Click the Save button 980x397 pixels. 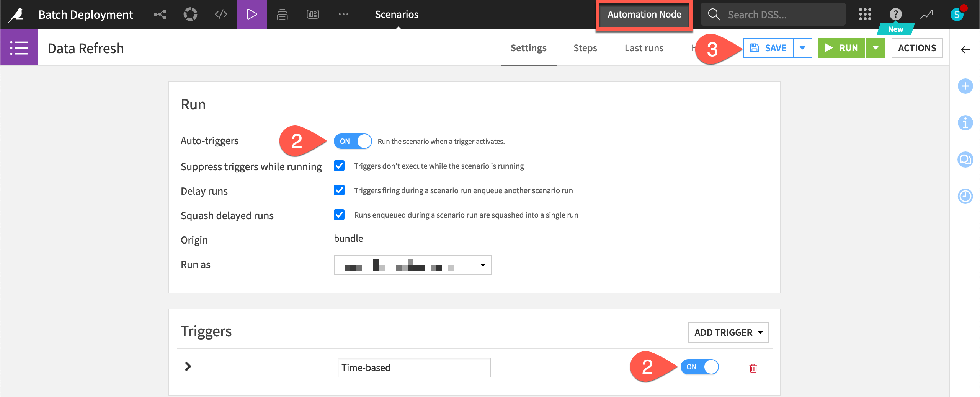(768, 48)
